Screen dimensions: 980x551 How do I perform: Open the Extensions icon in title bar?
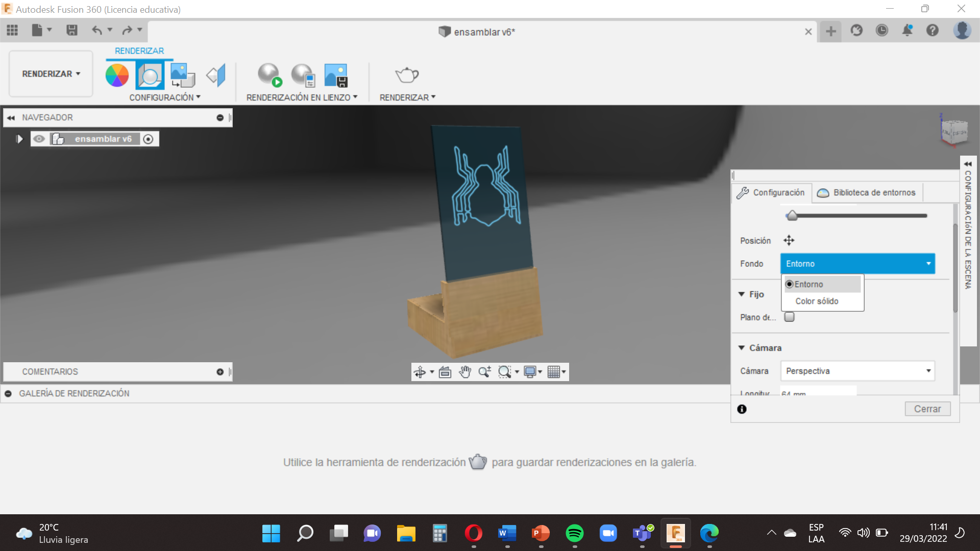(x=856, y=31)
